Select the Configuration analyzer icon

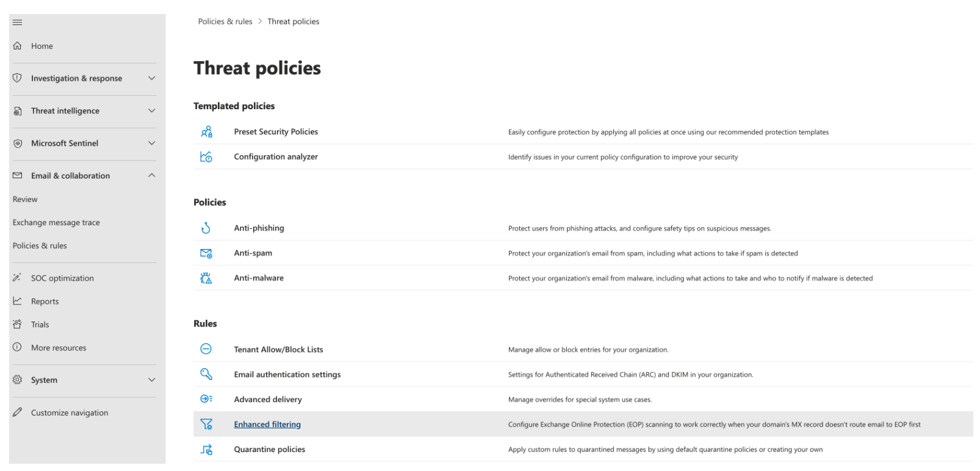coord(206,156)
